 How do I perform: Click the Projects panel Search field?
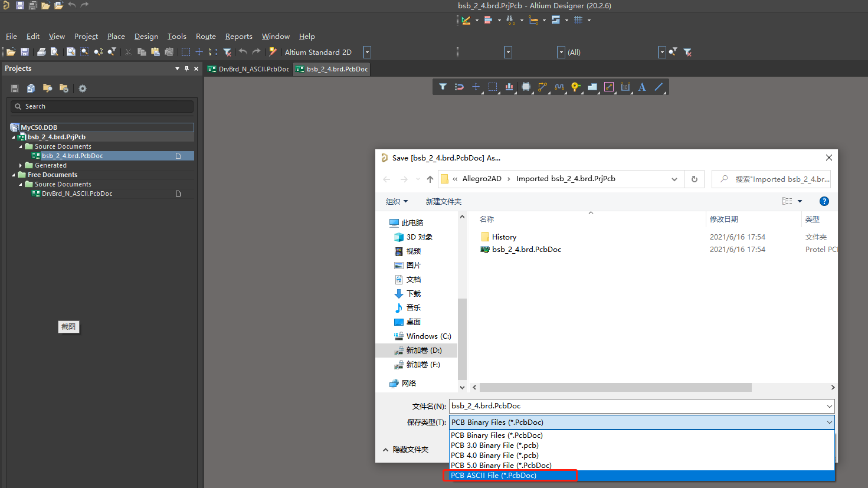pos(101,106)
